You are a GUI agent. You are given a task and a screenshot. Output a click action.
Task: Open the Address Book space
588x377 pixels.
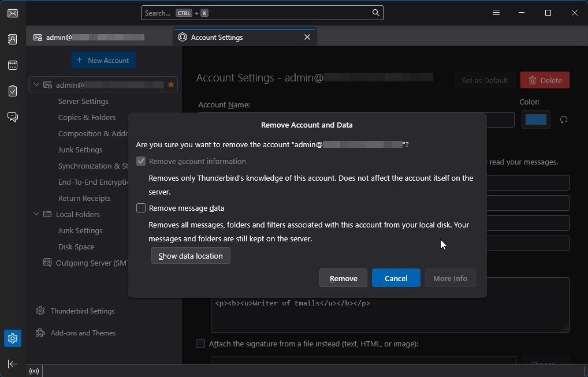[12, 39]
